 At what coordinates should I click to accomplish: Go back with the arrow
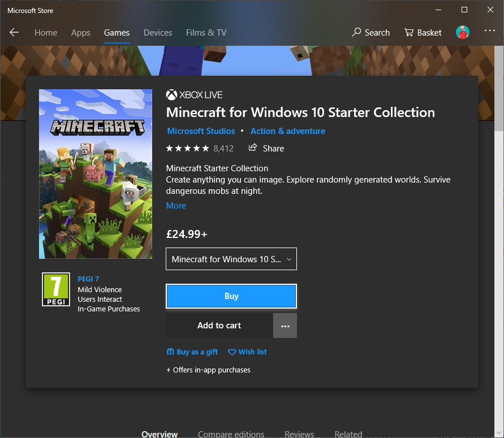[x=14, y=32]
